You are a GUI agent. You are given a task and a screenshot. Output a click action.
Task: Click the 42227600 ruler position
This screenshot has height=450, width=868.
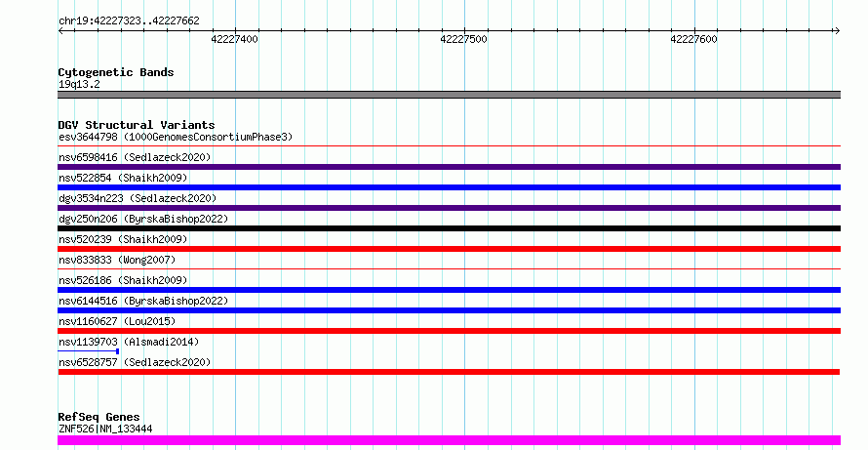click(693, 39)
